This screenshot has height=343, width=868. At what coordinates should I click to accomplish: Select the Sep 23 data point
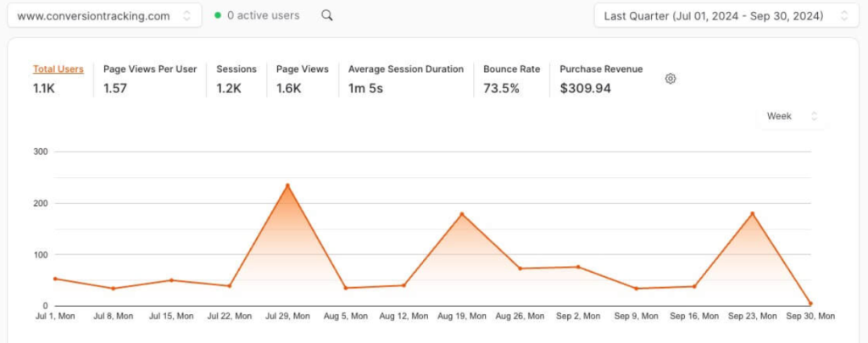point(752,213)
